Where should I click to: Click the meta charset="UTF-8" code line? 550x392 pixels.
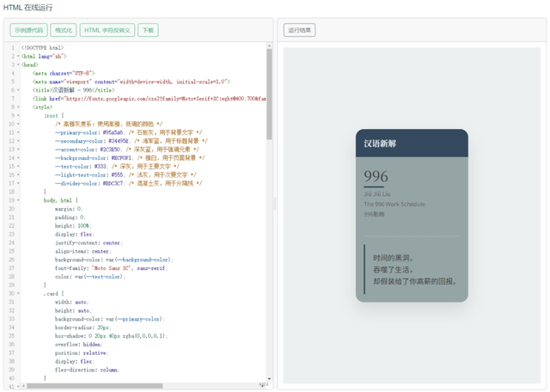tap(64, 73)
